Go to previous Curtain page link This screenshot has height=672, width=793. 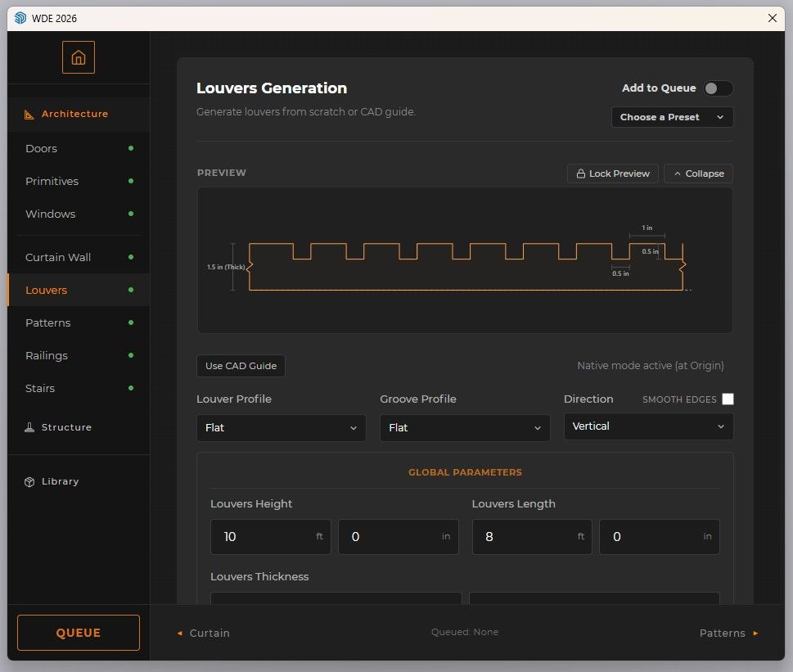[x=203, y=633]
